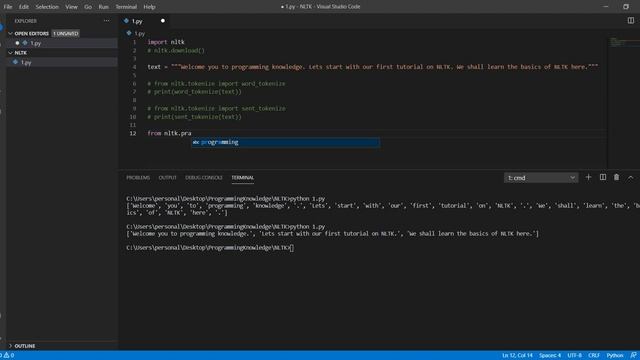
Task: Click line 12 'from nltk.pra' code
Action: [169, 133]
